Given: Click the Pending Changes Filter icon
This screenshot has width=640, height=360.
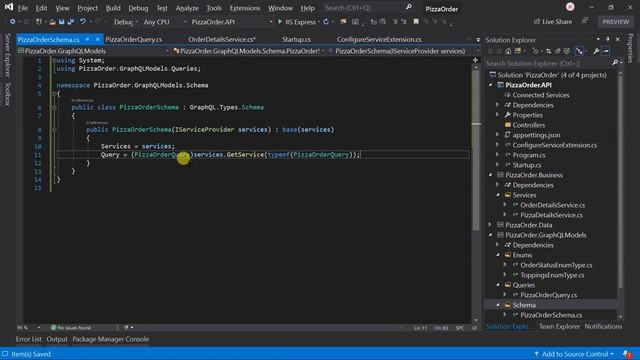Looking at the screenshot, I should [x=536, y=51].
